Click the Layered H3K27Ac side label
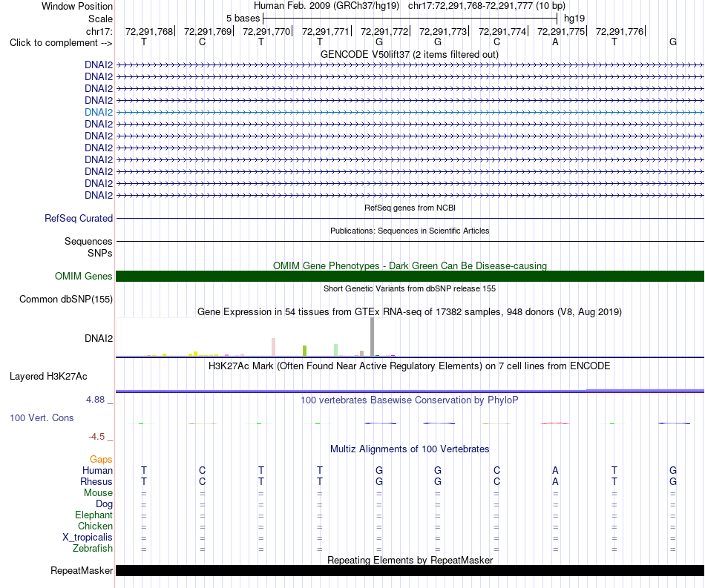 (x=48, y=377)
